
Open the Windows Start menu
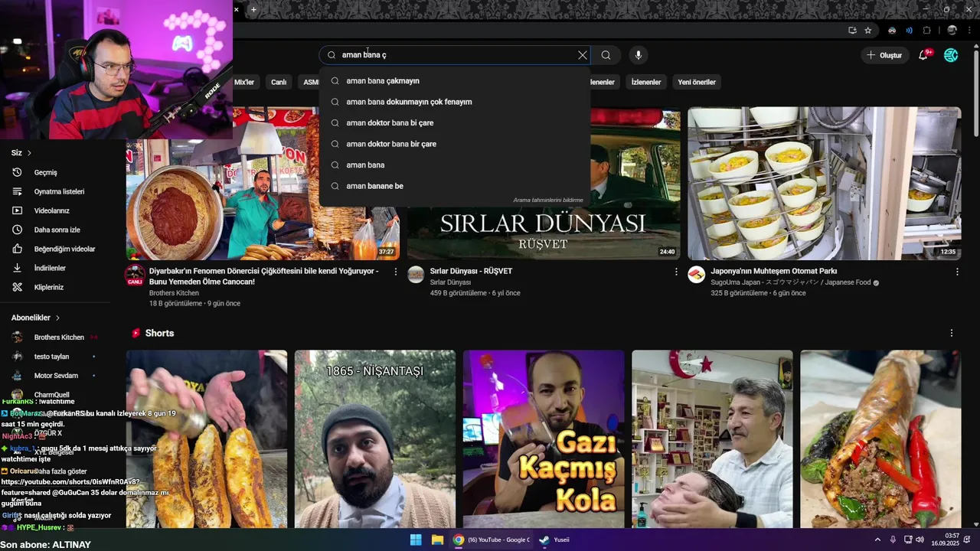(416, 540)
